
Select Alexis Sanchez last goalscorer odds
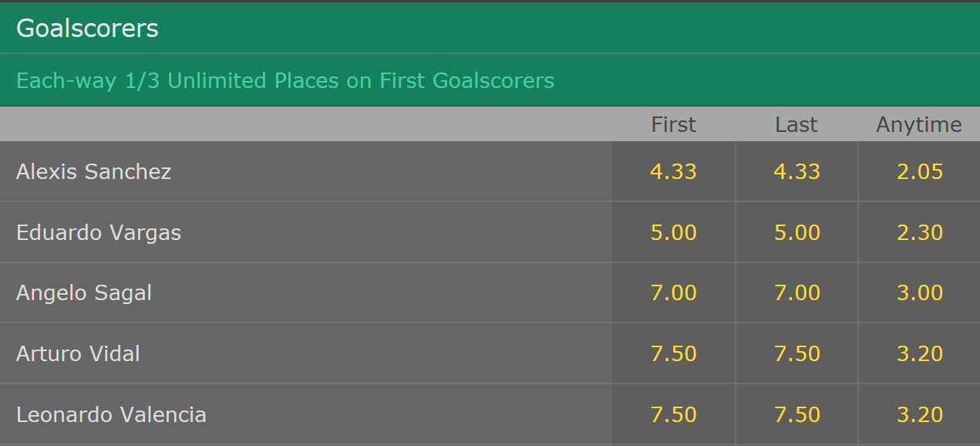point(796,171)
